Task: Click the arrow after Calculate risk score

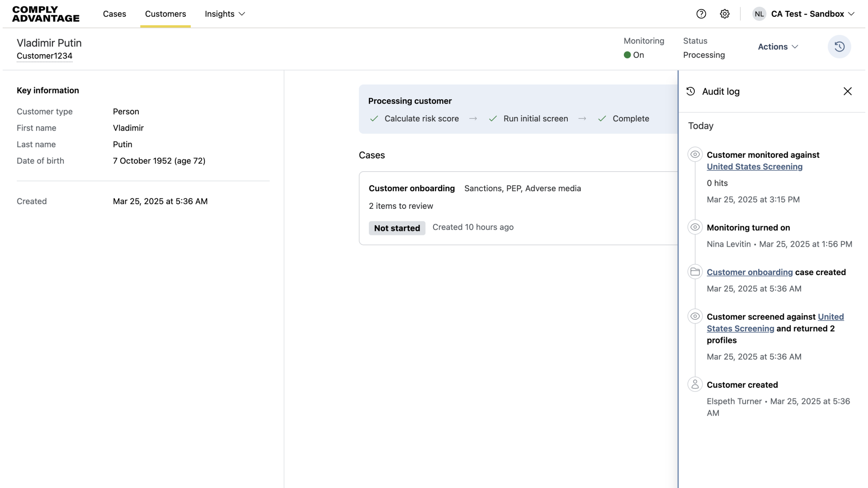Action: click(473, 118)
